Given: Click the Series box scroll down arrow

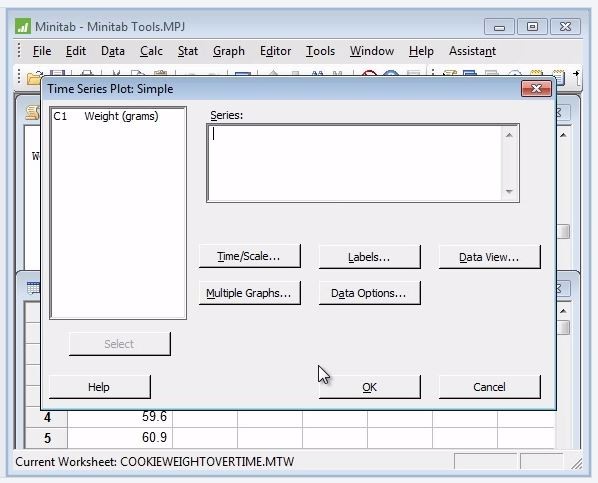Looking at the screenshot, I should click(x=509, y=192).
